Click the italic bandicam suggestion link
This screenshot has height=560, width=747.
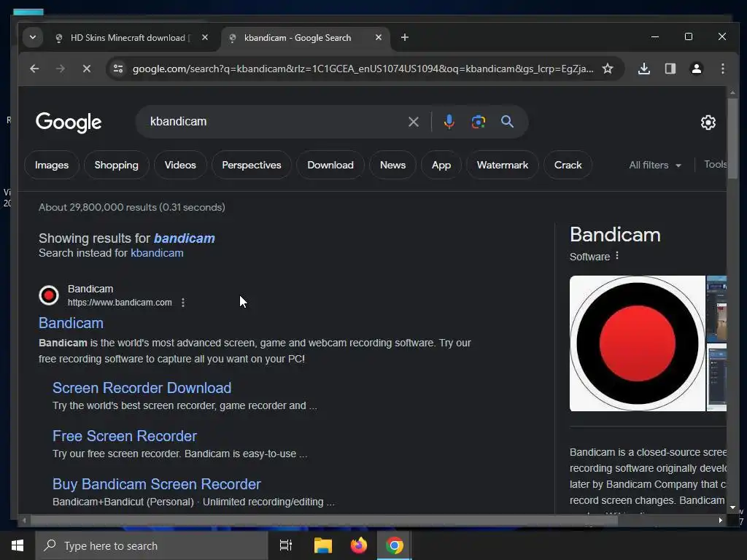coord(185,238)
